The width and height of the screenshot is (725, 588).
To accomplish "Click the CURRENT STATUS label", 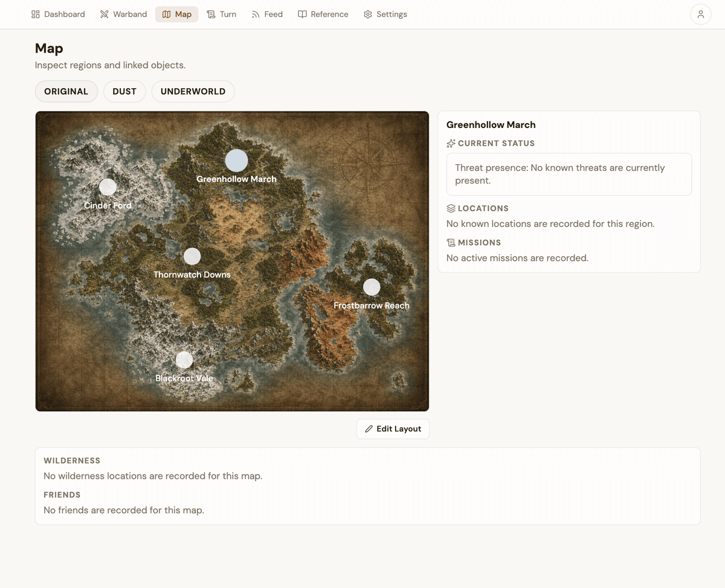I will pos(496,143).
